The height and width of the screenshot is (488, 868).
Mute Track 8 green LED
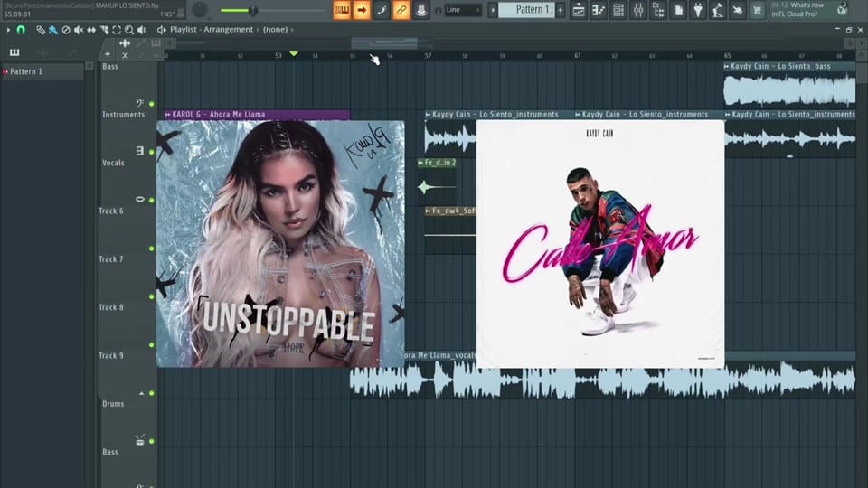coord(152,344)
